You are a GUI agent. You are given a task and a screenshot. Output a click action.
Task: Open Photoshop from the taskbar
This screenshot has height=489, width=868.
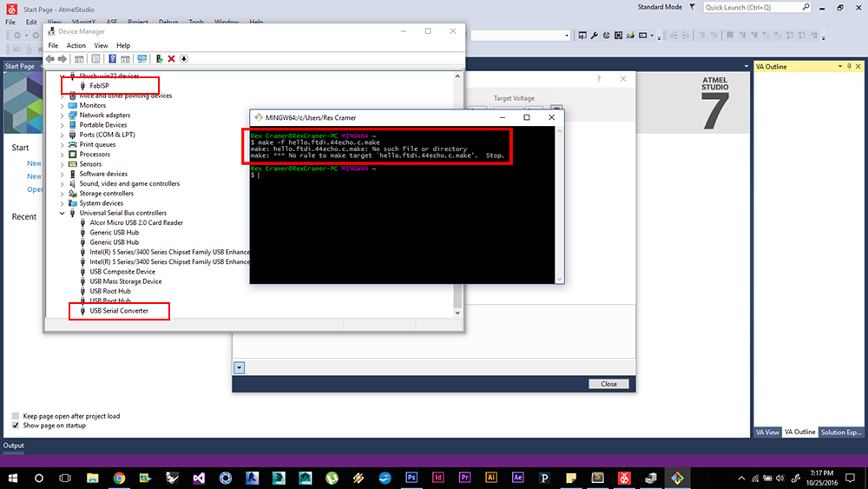tap(411, 478)
